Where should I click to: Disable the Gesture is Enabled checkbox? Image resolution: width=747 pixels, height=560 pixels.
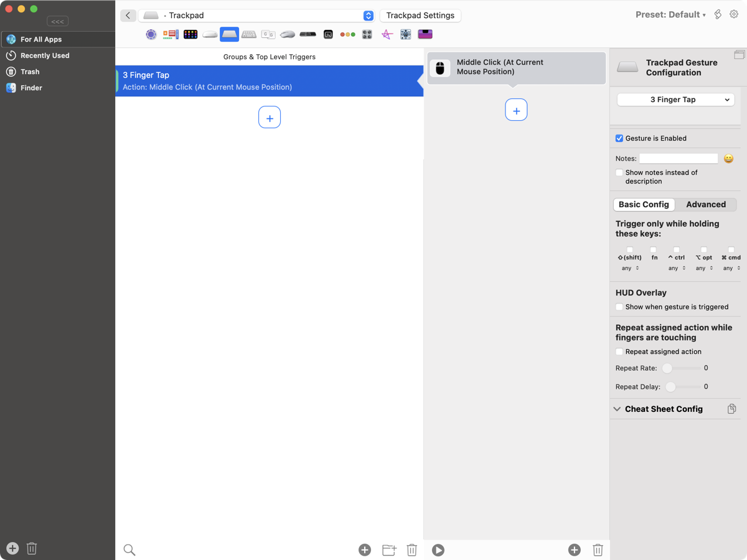(619, 138)
